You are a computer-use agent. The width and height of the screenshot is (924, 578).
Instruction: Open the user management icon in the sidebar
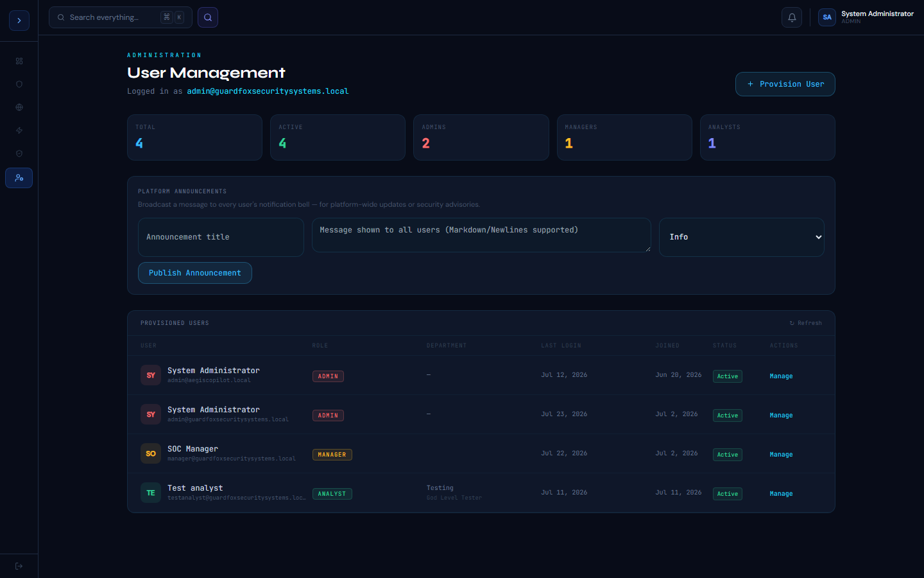click(x=19, y=178)
